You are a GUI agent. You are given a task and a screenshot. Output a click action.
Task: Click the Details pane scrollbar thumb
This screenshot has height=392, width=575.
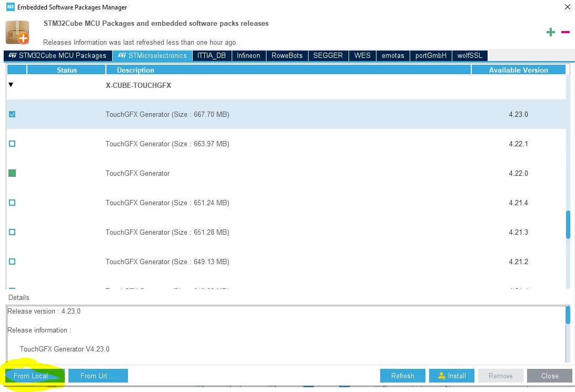568,315
